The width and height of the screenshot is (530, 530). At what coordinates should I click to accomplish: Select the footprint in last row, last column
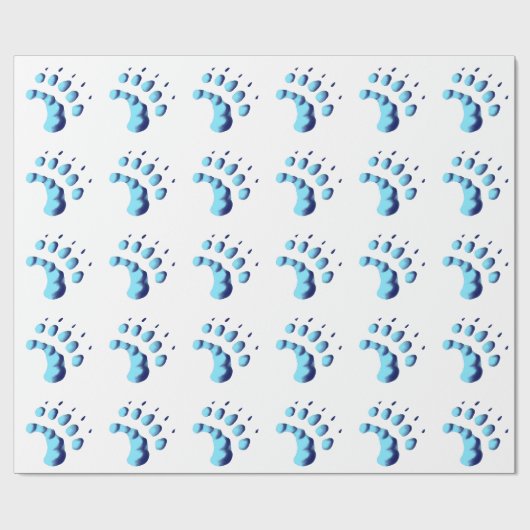coord(475,433)
